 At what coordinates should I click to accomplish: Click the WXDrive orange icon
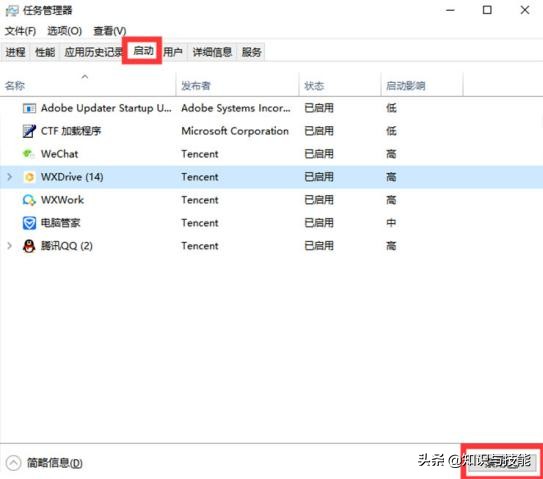29,177
